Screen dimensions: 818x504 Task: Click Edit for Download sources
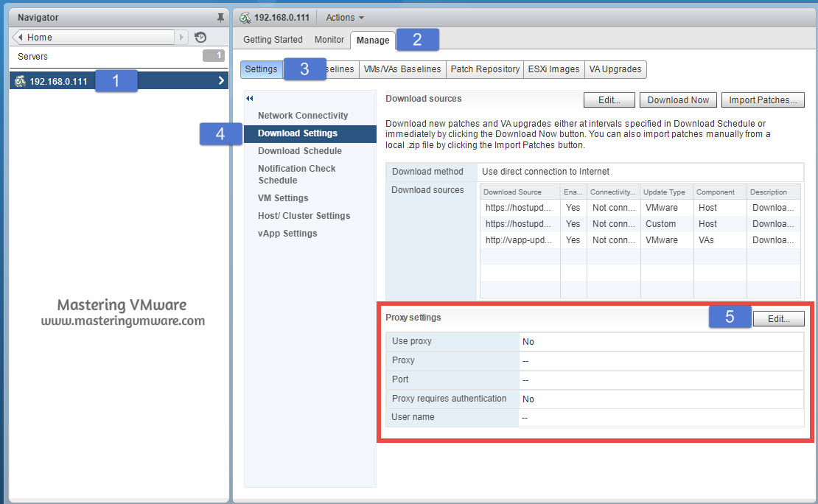coord(609,99)
